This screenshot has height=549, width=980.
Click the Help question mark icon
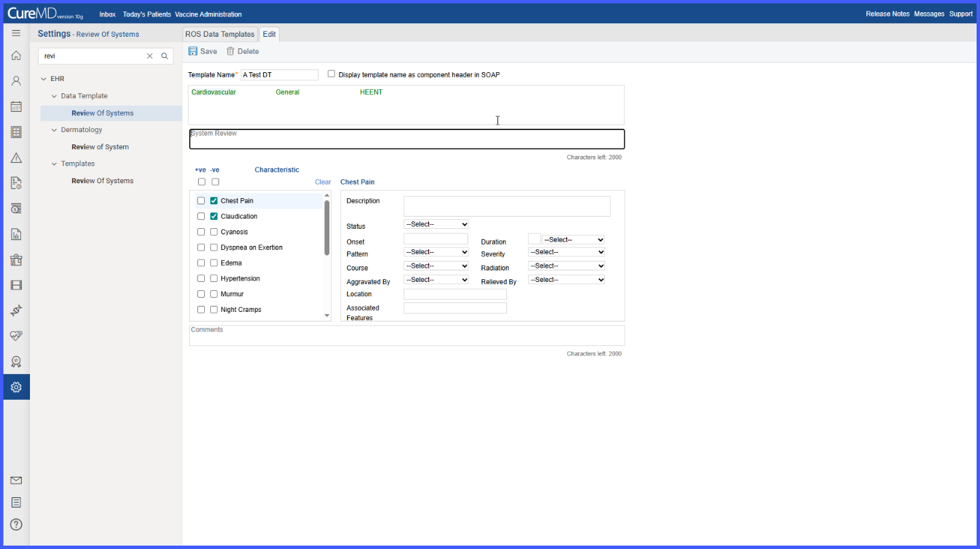16,524
